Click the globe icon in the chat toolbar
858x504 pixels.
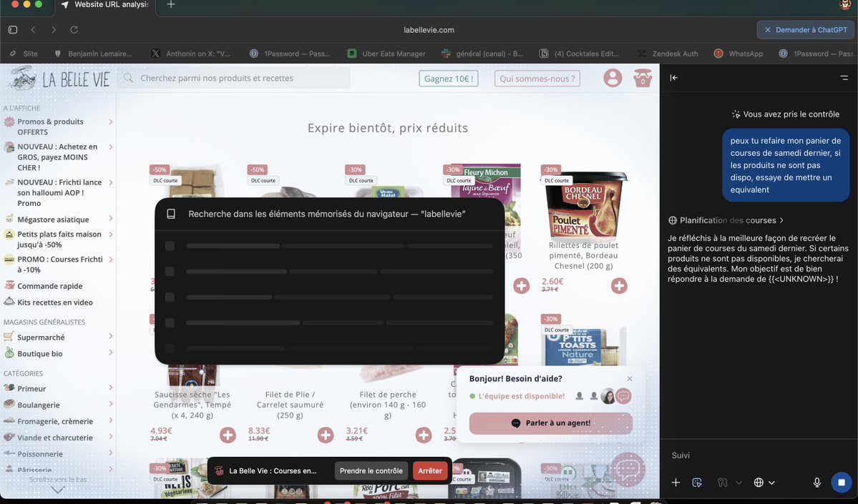click(759, 482)
